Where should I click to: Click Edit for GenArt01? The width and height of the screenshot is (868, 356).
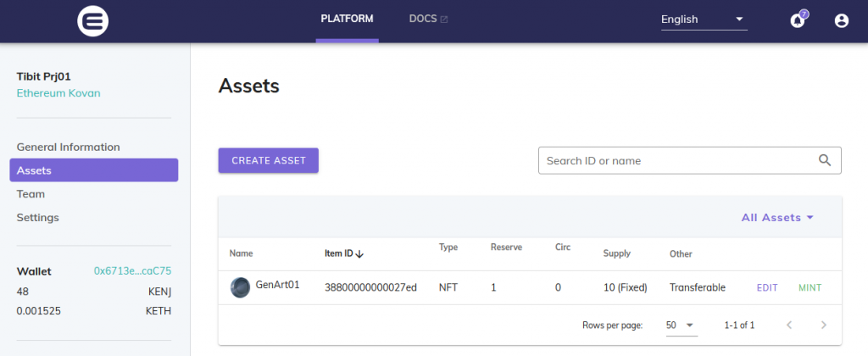click(x=767, y=288)
